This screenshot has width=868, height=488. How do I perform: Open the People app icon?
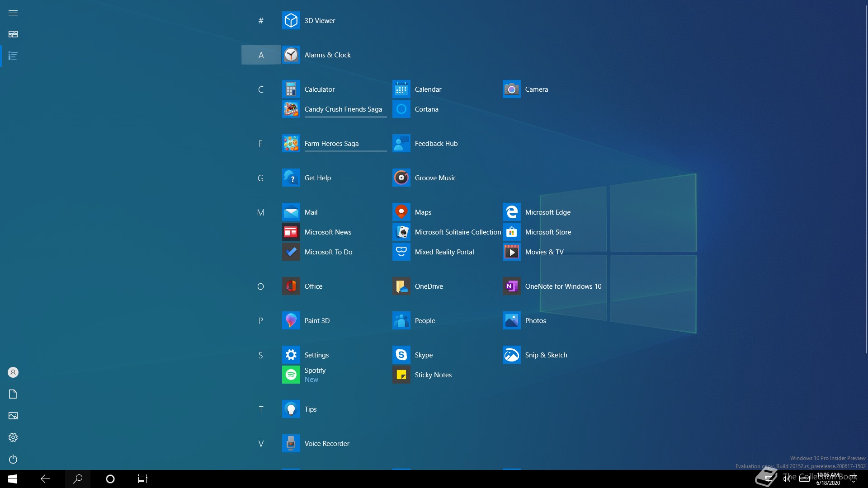401,321
